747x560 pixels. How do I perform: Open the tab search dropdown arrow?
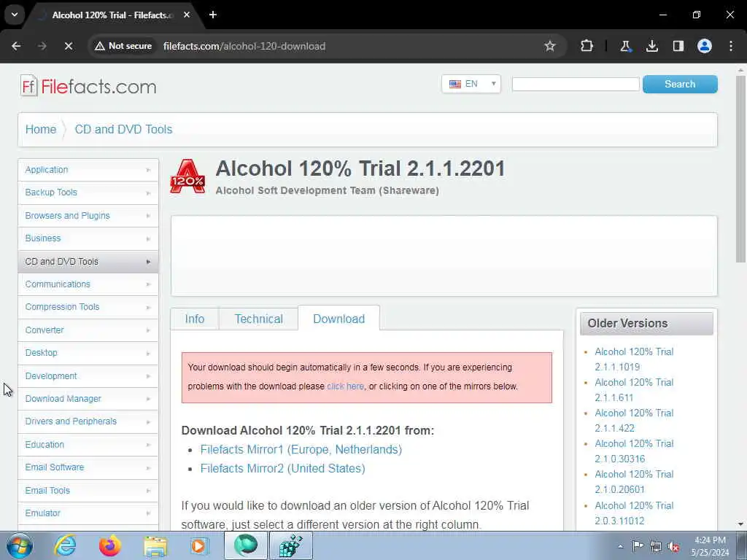(x=15, y=15)
